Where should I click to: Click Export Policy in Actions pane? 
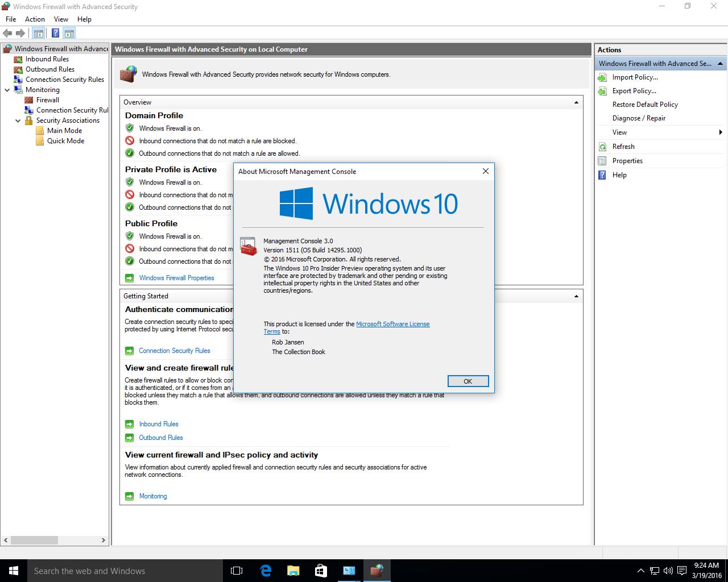pyautogui.click(x=634, y=91)
